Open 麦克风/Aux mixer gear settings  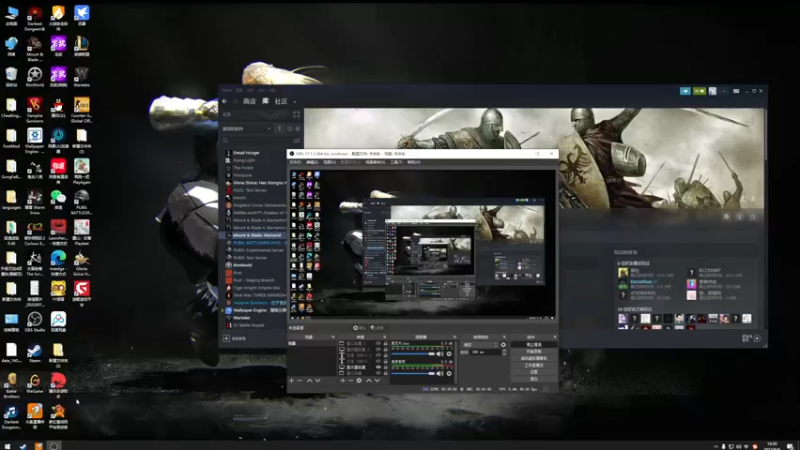tap(449, 354)
